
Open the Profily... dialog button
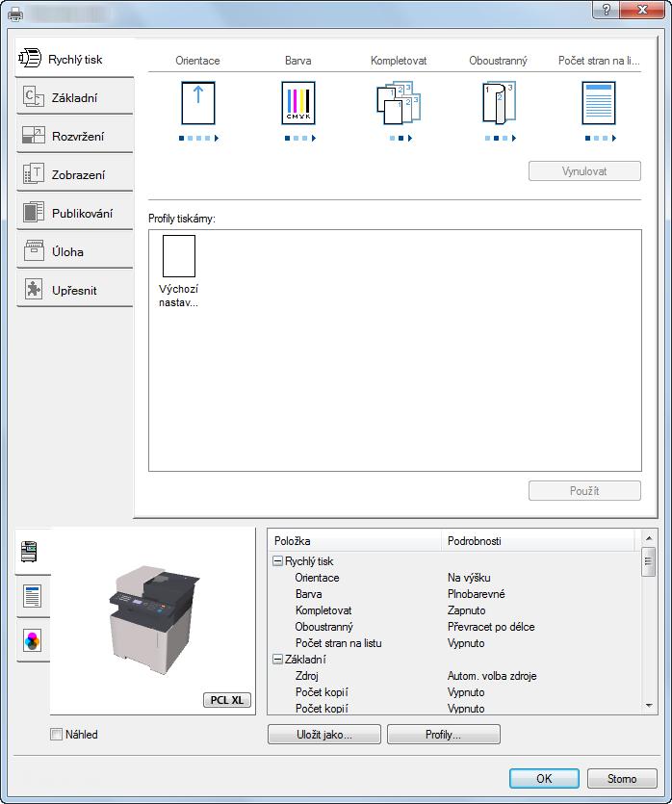pos(444,735)
